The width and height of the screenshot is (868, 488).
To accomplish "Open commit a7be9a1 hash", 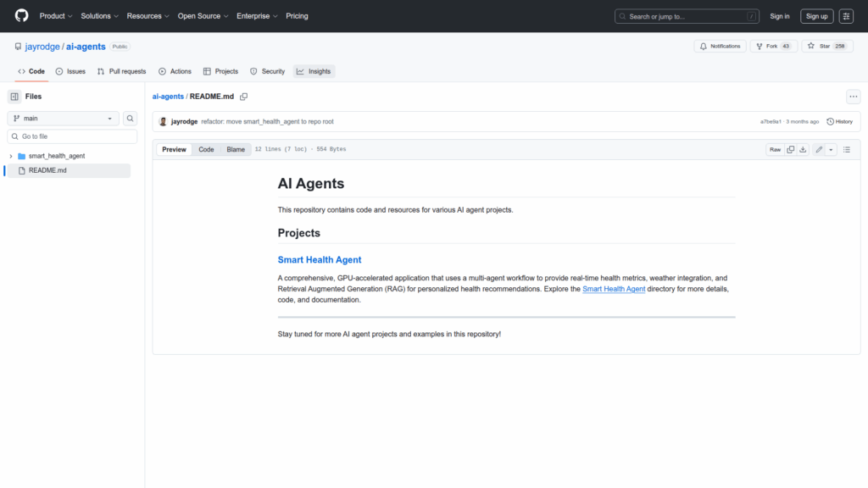I will (x=770, y=122).
